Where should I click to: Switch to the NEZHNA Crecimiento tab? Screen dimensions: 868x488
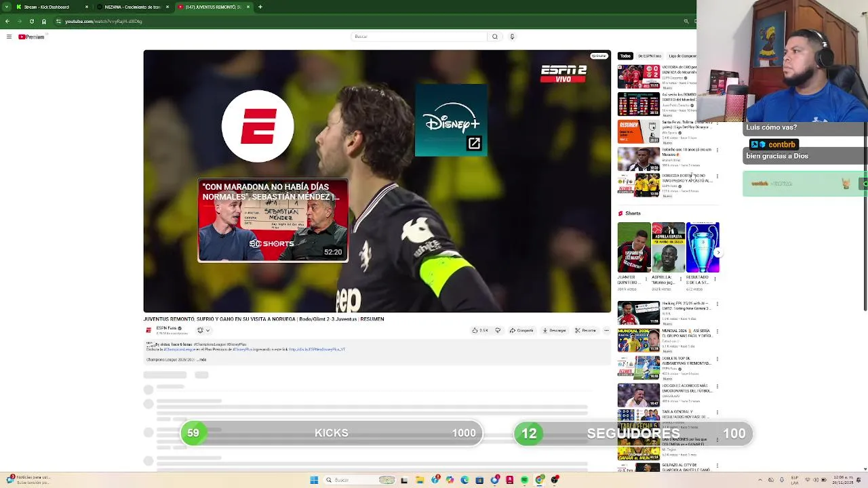point(133,7)
